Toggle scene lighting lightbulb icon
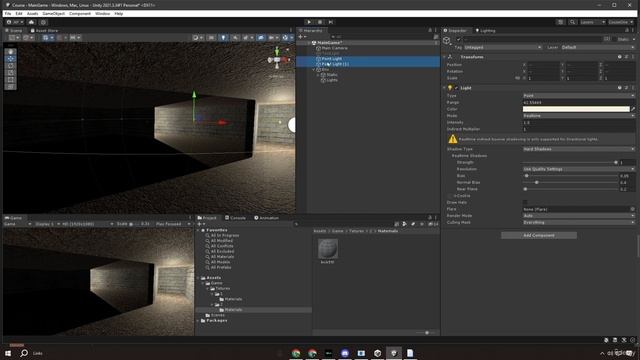640x360 pixels. point(223,38)
